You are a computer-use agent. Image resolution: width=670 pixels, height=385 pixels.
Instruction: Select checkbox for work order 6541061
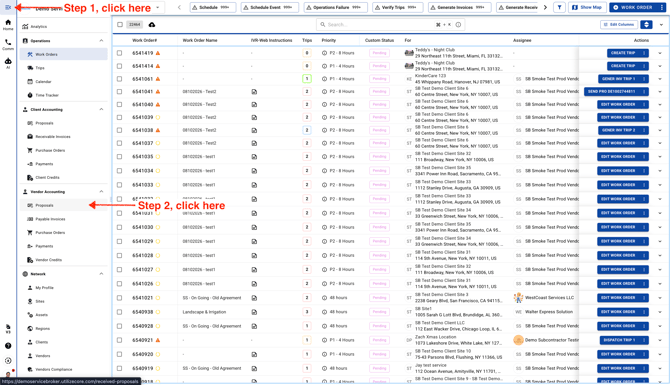[x=120, y=79]
